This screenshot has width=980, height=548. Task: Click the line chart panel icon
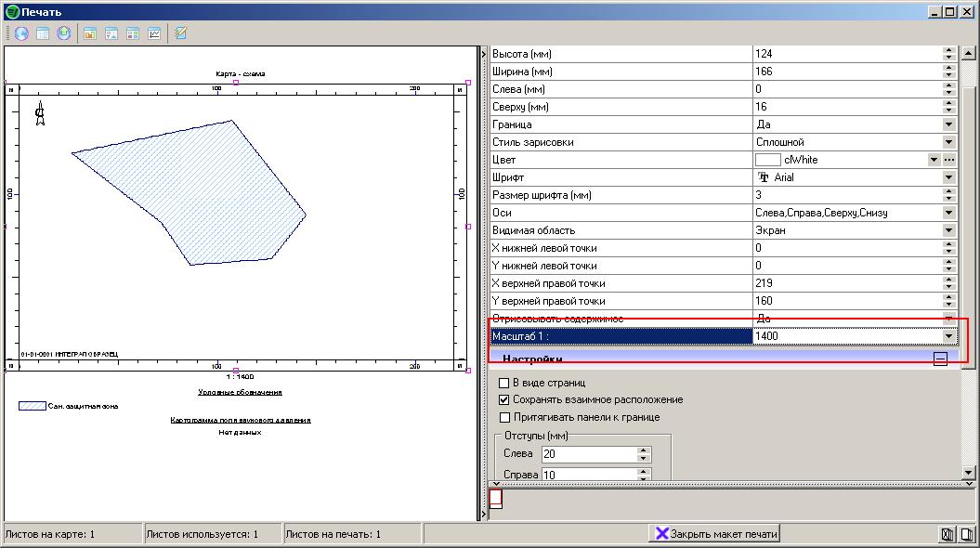pos(154,33)
